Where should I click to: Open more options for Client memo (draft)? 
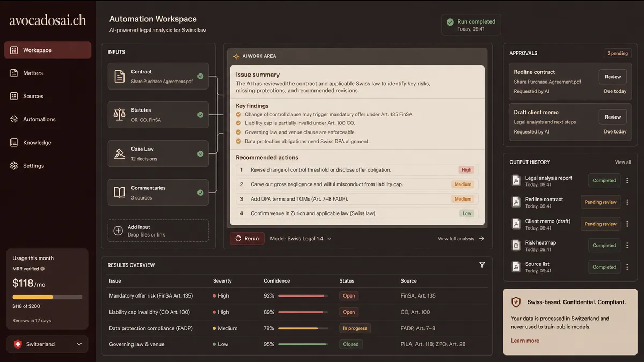627,224
